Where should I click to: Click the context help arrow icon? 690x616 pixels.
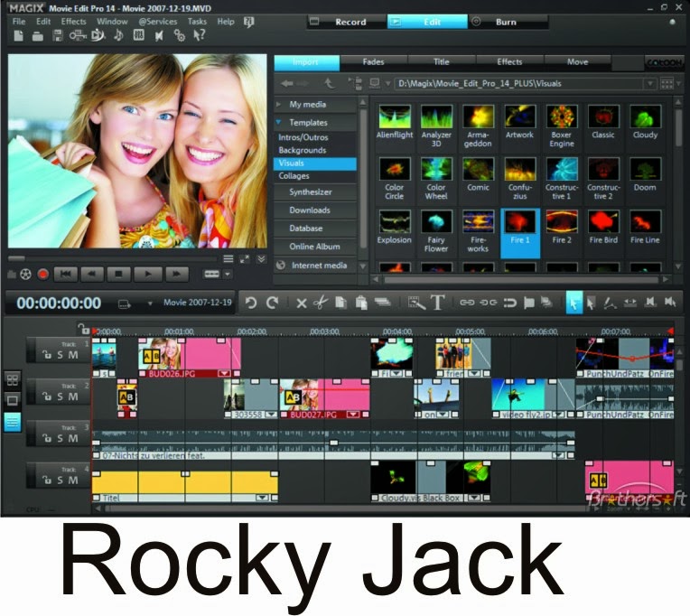[200, 34]
